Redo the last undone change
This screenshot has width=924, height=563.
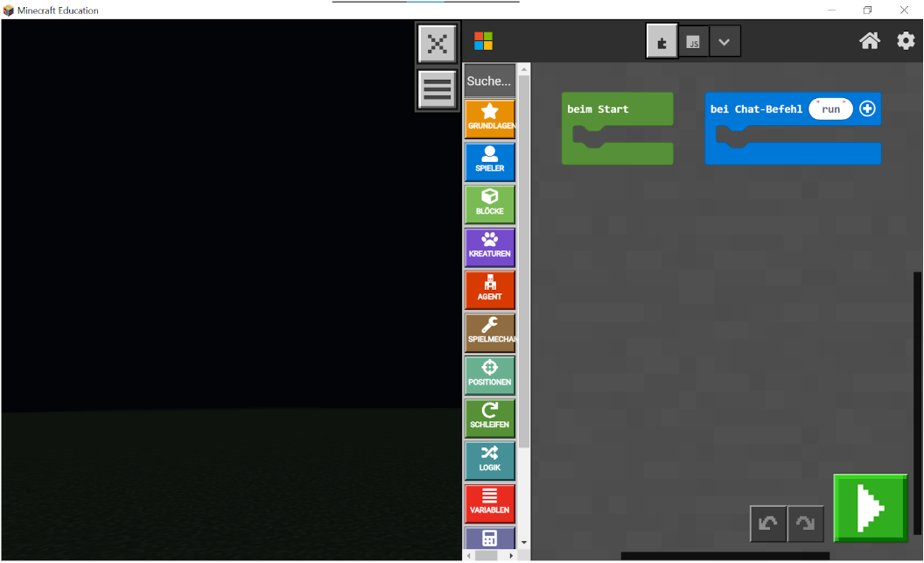point(805,524)
